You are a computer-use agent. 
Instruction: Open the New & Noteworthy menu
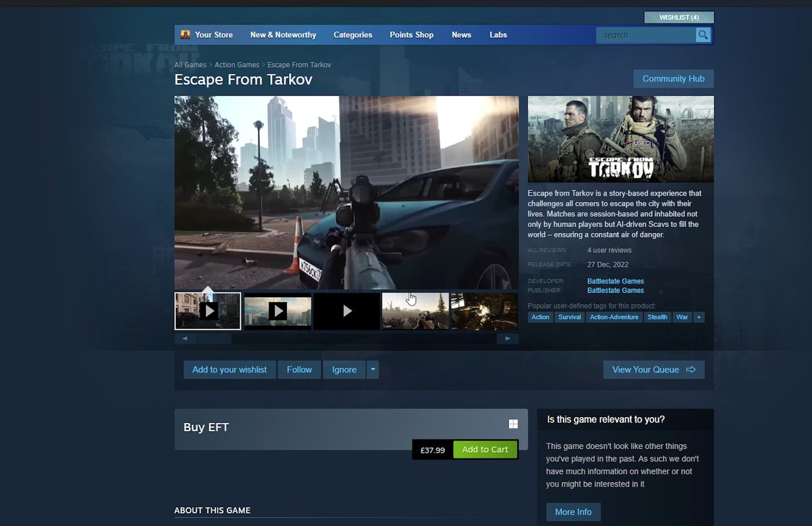click(283, 35)
